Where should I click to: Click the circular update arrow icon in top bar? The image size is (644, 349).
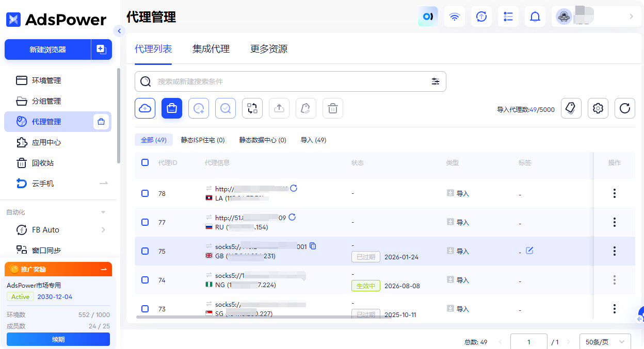coord(481,16)
